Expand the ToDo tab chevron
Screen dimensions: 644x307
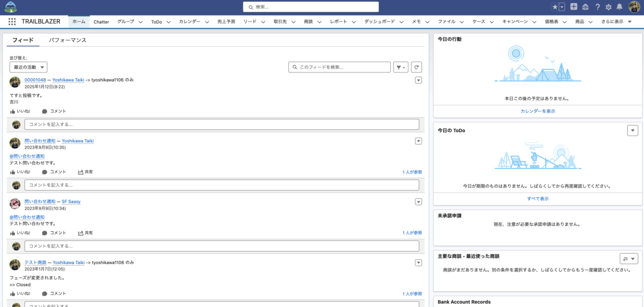(x=168, y=22)
